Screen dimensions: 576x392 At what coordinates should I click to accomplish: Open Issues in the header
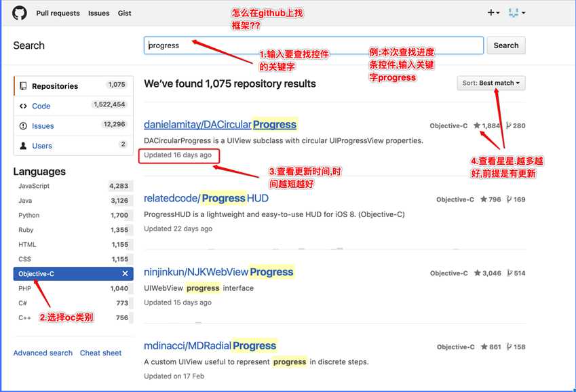coord(98,14)
